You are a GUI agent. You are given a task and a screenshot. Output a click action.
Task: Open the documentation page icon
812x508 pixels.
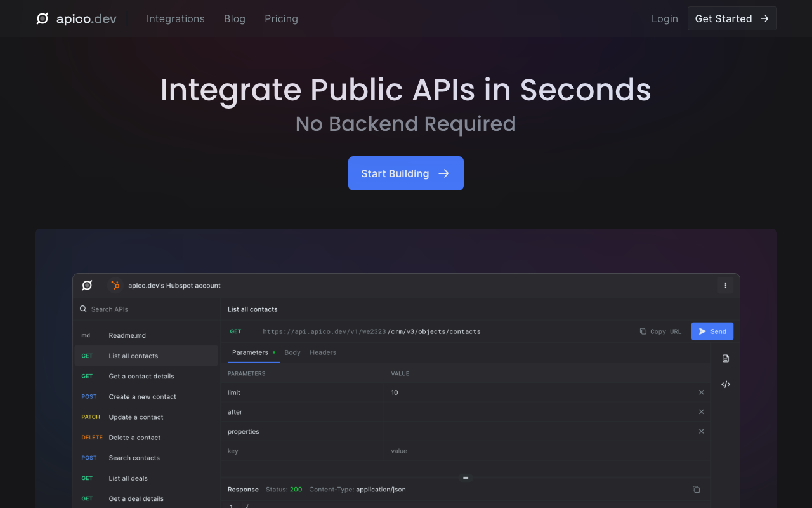[726, 359]
